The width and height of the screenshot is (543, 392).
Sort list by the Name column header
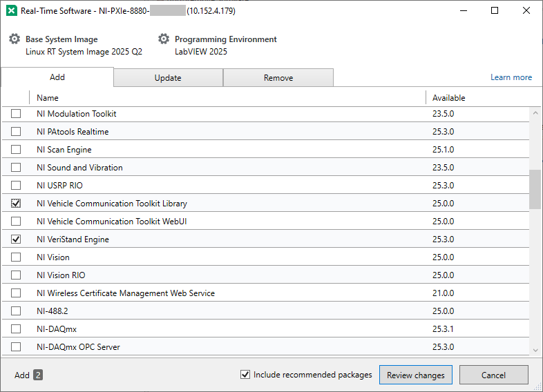coord(48,98)
